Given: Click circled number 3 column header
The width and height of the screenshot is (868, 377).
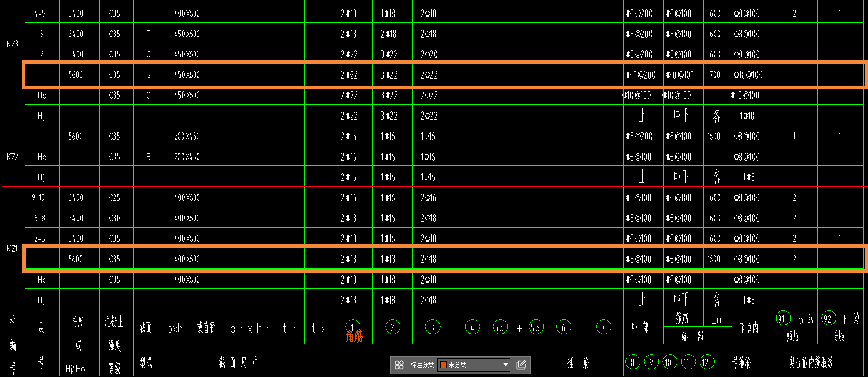Looking at the screenshot, I should point(432,327).
